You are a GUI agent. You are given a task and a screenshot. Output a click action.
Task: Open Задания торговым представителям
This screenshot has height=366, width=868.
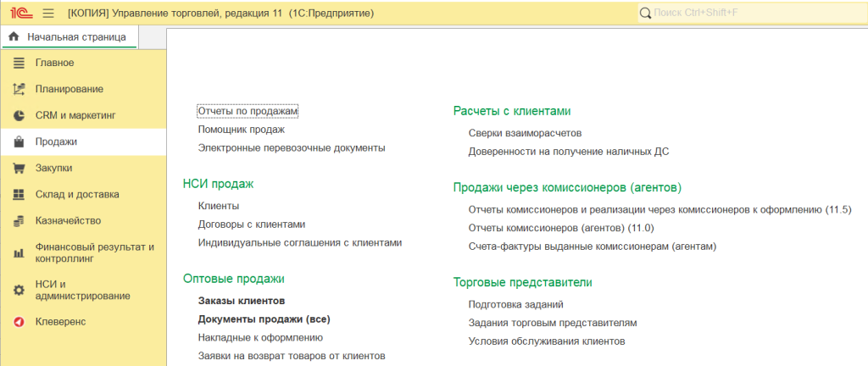click(553, 323)
